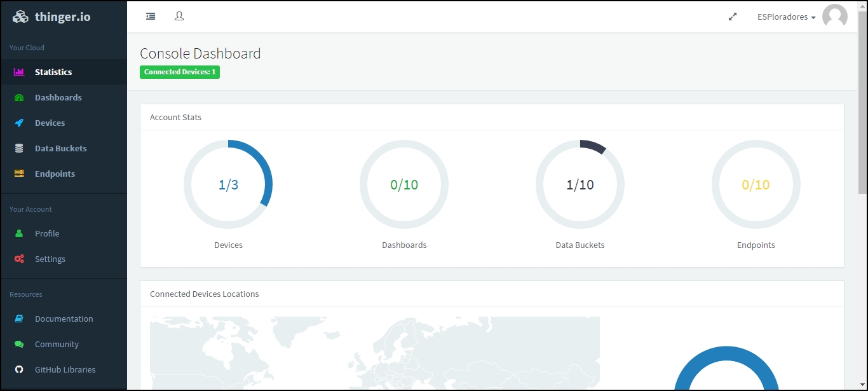
Task: Click the user outline icon in top bar
Action: 179,17
